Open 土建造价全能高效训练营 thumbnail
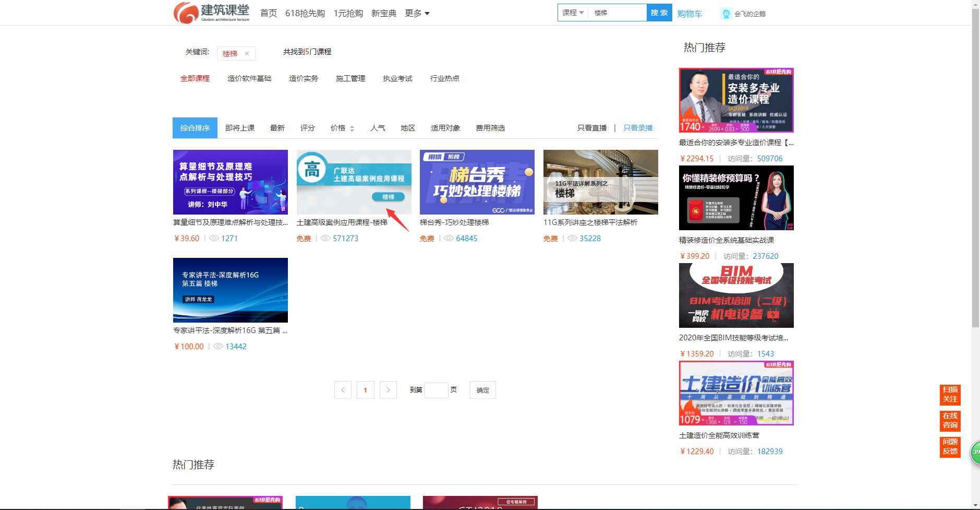Viewport: 980px width, 510px height. point(736,393)
